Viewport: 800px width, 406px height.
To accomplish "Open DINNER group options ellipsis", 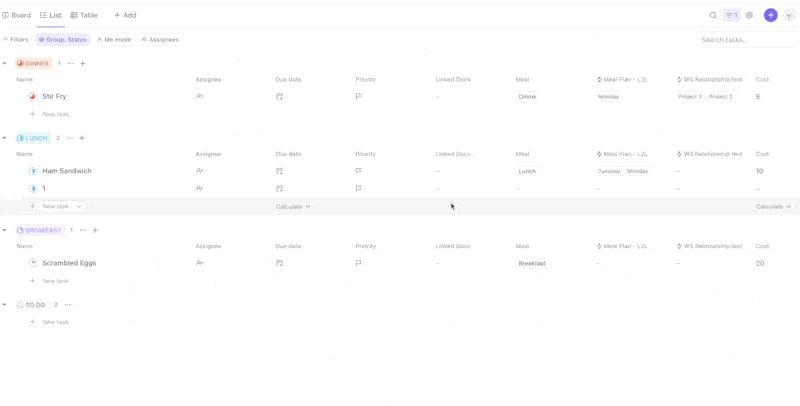I will point(70,64).
